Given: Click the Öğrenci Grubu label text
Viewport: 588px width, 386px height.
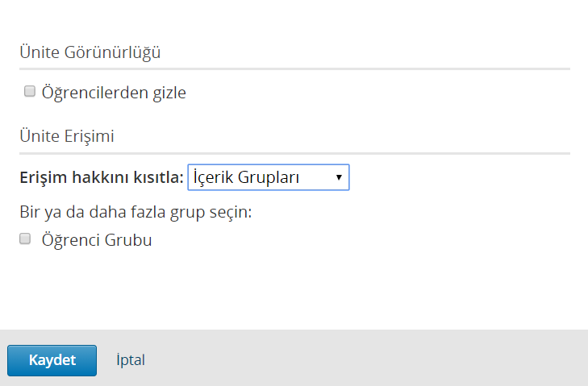Looking at the screenshot, I should click(x=97, y=240).
